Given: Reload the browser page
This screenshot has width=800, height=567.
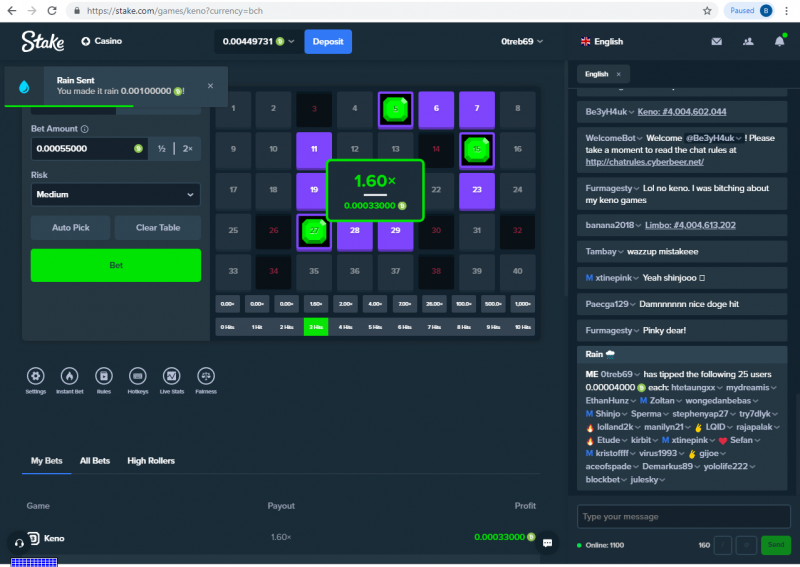Looking at the screenshot, I should click(52, 11).
